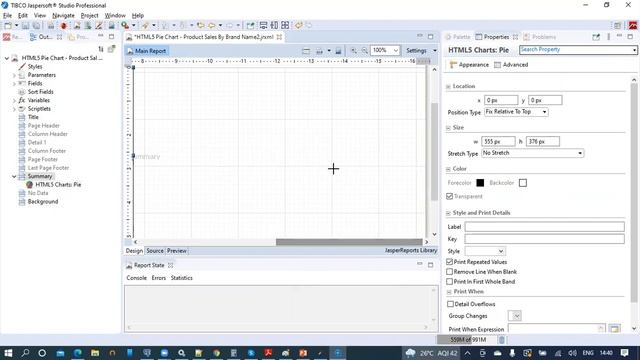Viewport: 640px width, 360px height.
Task: Check the Detail Overflows option
Action: click(x=450, y=304)
